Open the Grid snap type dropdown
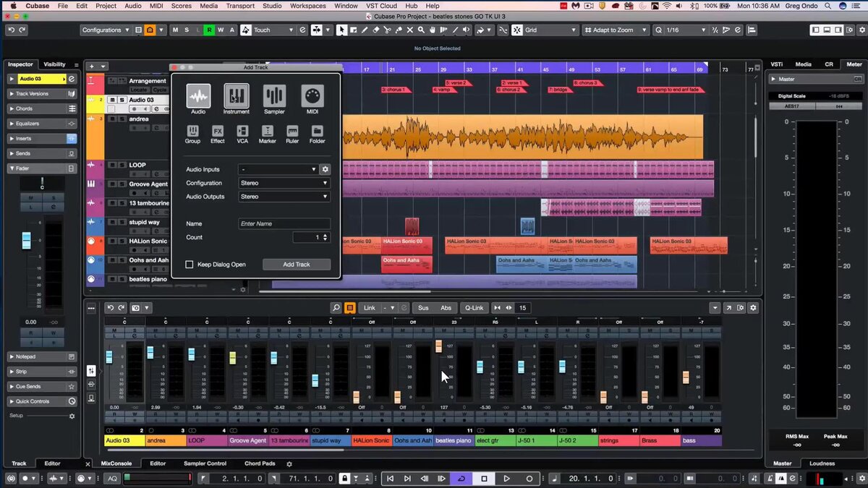The image size is (868, 488). click(551, 30)
